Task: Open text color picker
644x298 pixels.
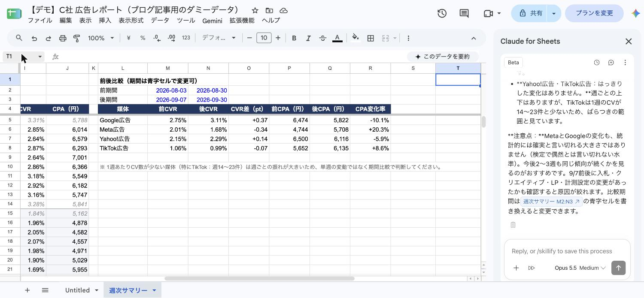Action: [337, 38]
